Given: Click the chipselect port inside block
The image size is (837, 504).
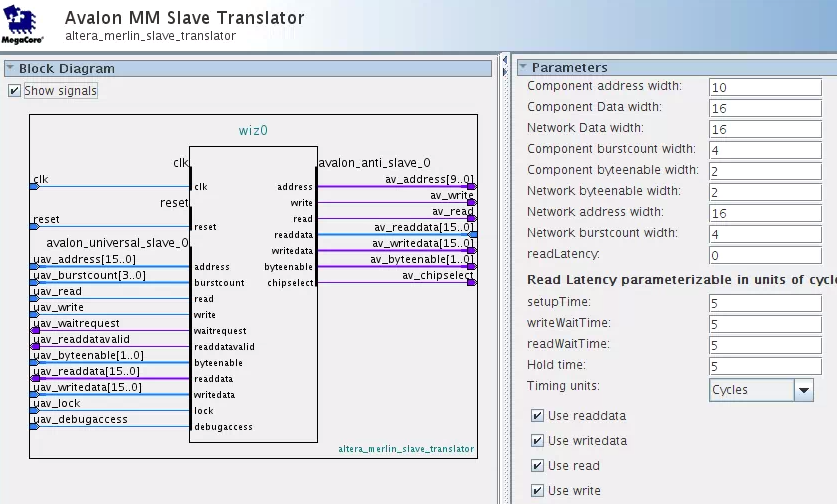Looking at the screenshot, I should point(290,283).
